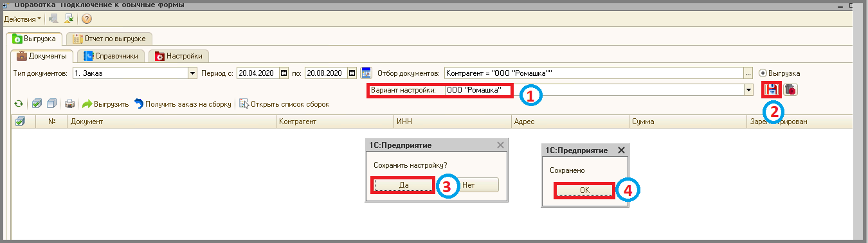Click the printer icon
868x243 pixels.
pos(70,104)
